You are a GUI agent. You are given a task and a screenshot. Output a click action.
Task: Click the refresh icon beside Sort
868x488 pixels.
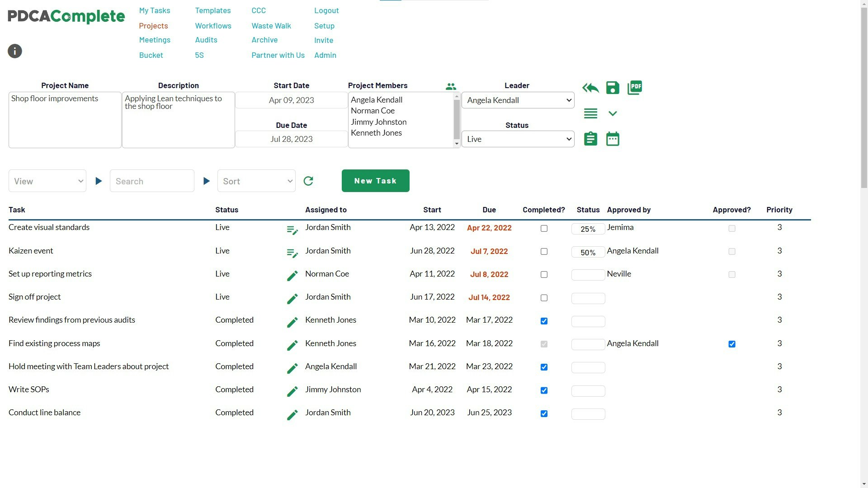[308, 181]
